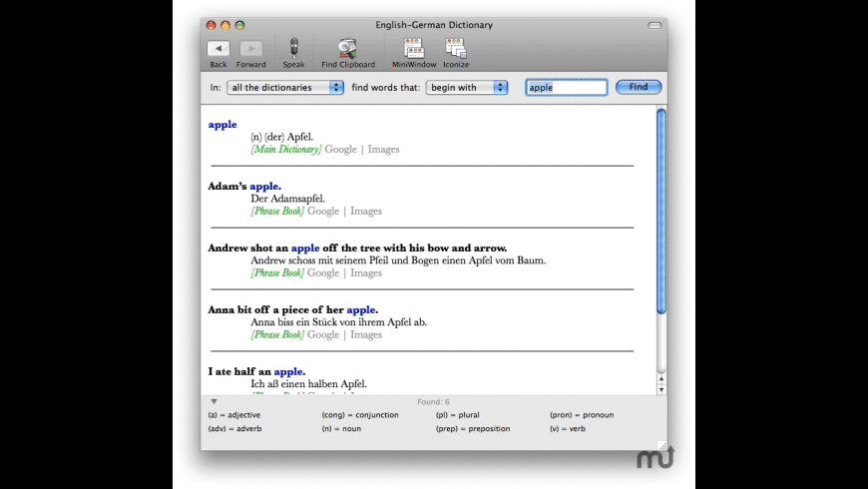The height and width of the screenshot is (489, 868).
Task: Click Google link under 'Andrew shot an apple' entry
Action: click(323, 273)
